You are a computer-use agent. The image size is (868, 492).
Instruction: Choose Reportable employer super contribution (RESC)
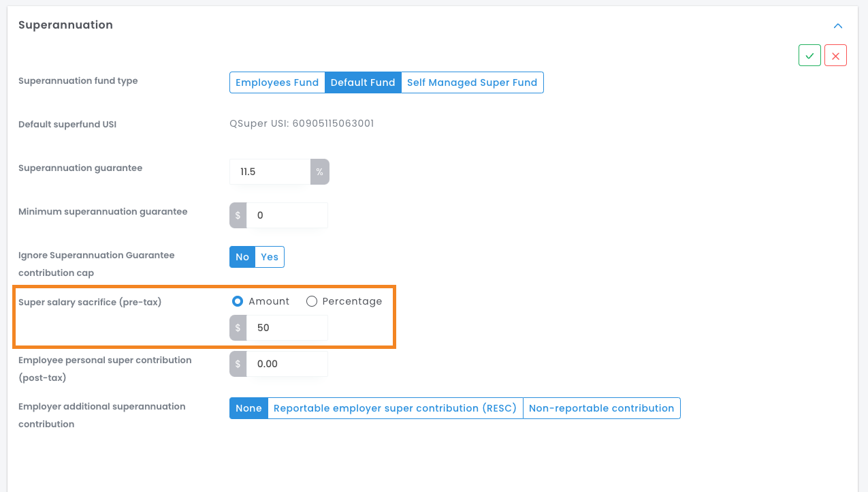point(395,408)
